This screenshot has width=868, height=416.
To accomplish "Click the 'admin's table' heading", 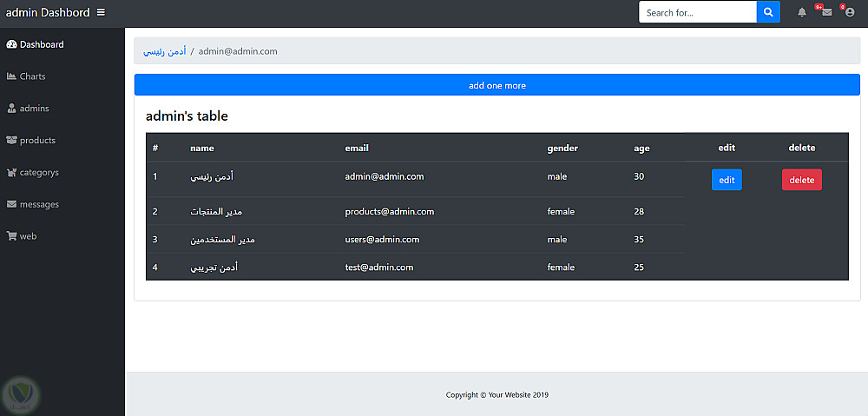I will [187, 116].
